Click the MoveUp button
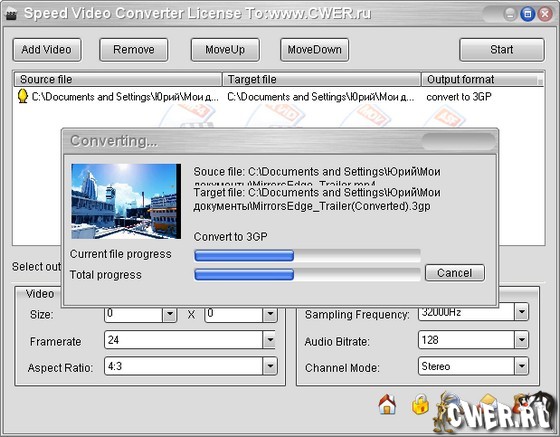 (225, 50)
